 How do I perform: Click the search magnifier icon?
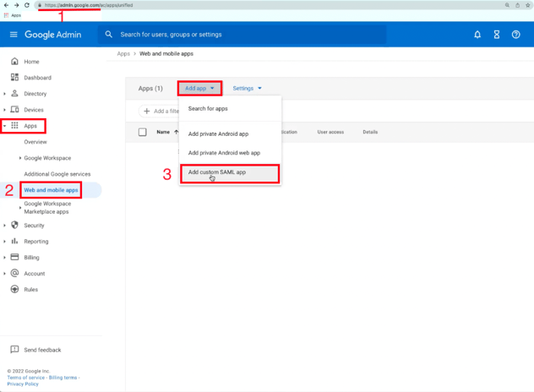tap(109, 35)
